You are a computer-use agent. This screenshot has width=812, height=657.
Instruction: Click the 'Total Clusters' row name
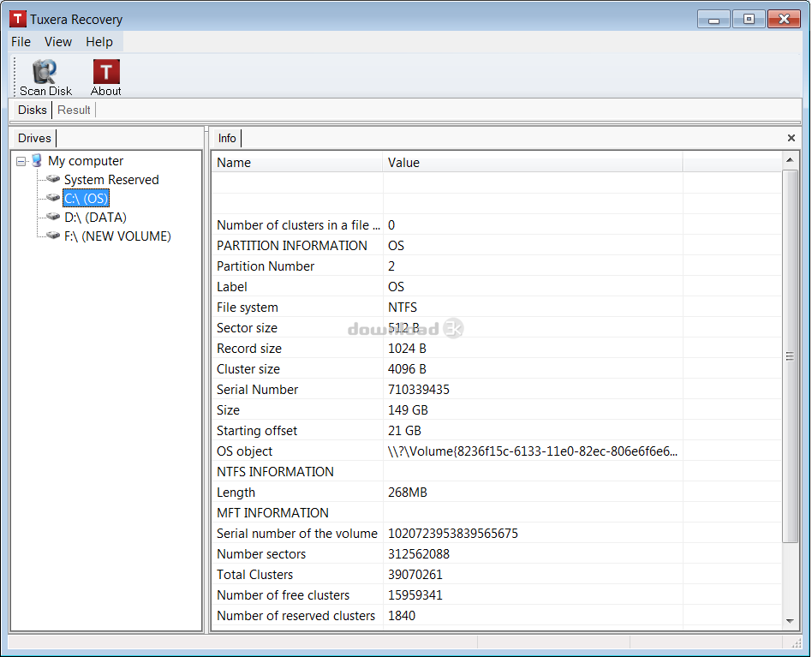point(254,576)
